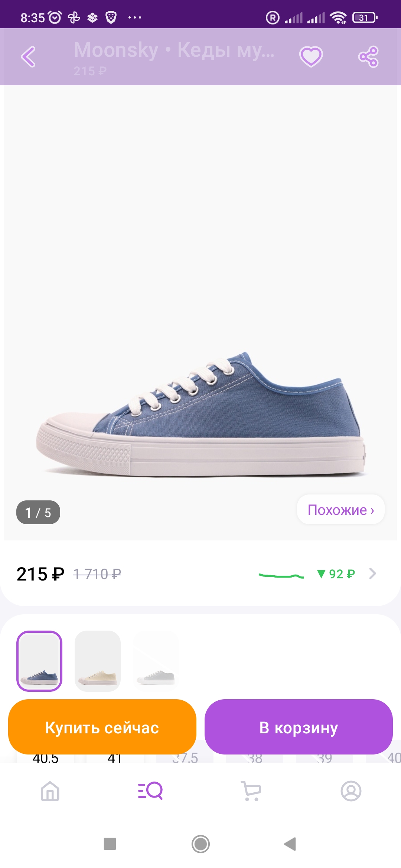Image resolution: width=401 pixels, height=868 pixels.
Task: Open the shopping cart icon in the bottom bar
Action: coord(251,791)
